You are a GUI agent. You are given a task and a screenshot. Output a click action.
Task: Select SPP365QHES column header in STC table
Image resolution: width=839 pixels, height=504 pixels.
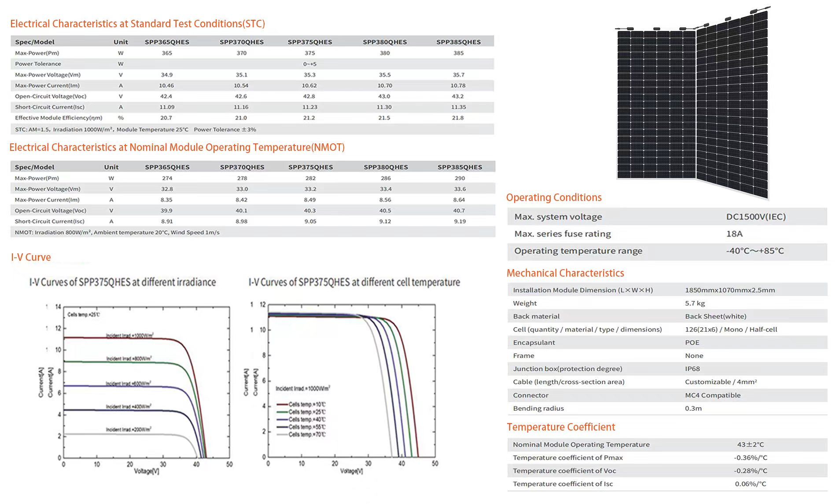[x=167, y=42]
